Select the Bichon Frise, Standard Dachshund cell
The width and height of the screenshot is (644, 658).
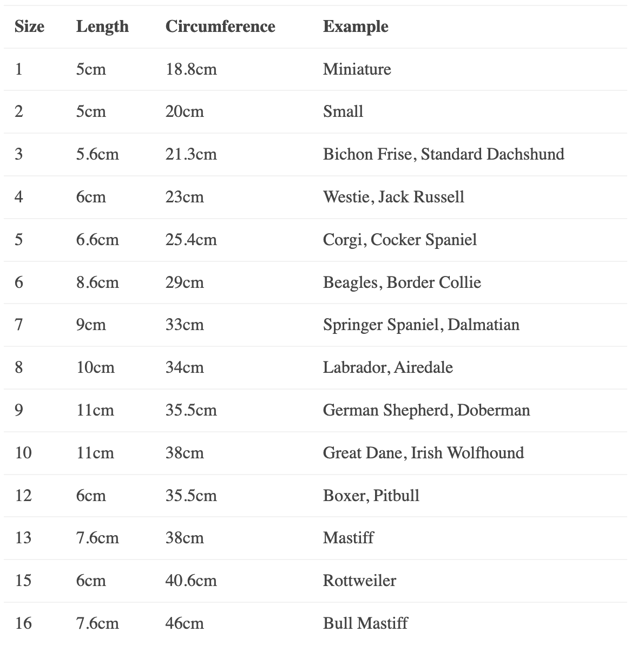pyautogui.click(x=443, y=154)
